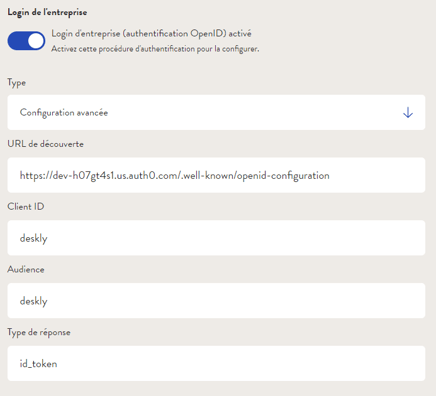Focus the Client ID input field
The height and width of the screenshot is (396, 436).
click(216, 238)
